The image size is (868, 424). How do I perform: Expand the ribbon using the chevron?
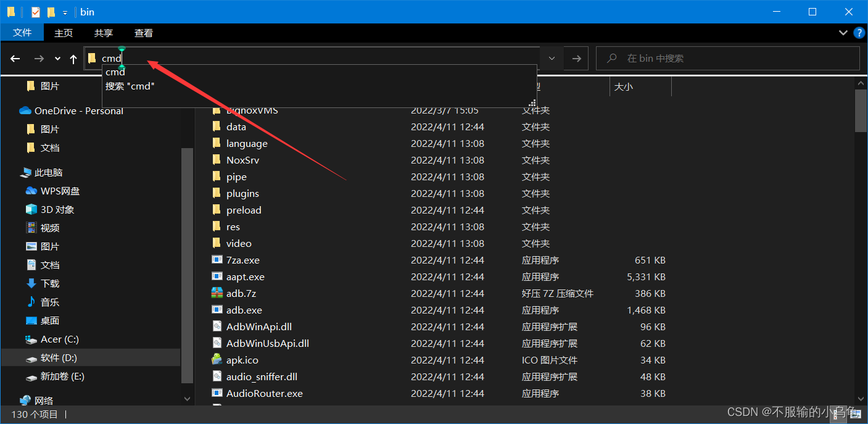(x=843, y=33)
